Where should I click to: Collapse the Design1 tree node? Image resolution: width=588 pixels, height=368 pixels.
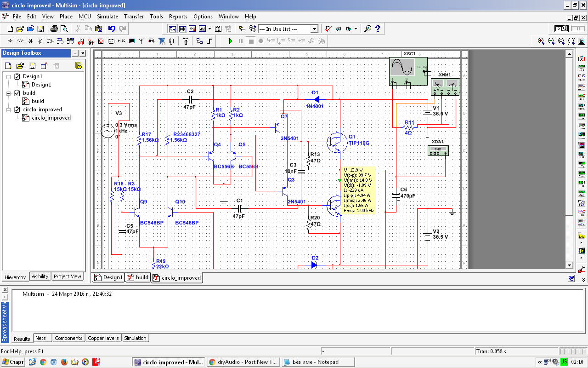8,76
